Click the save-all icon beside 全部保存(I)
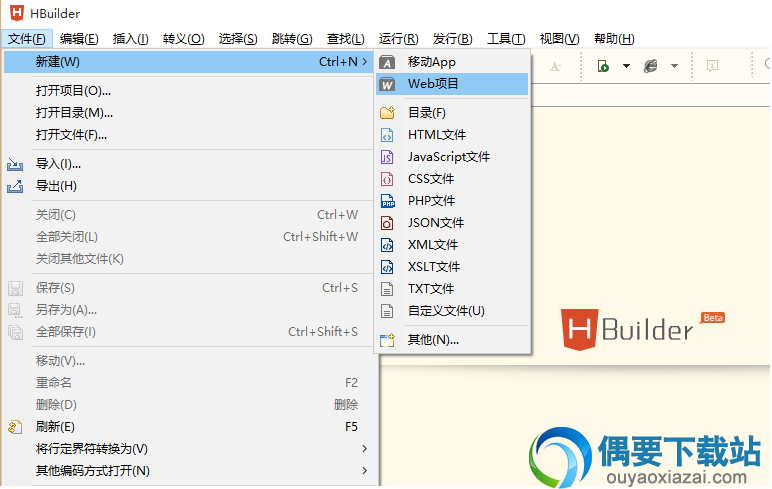Screen dimensions: 772x489 click(16, 332)
